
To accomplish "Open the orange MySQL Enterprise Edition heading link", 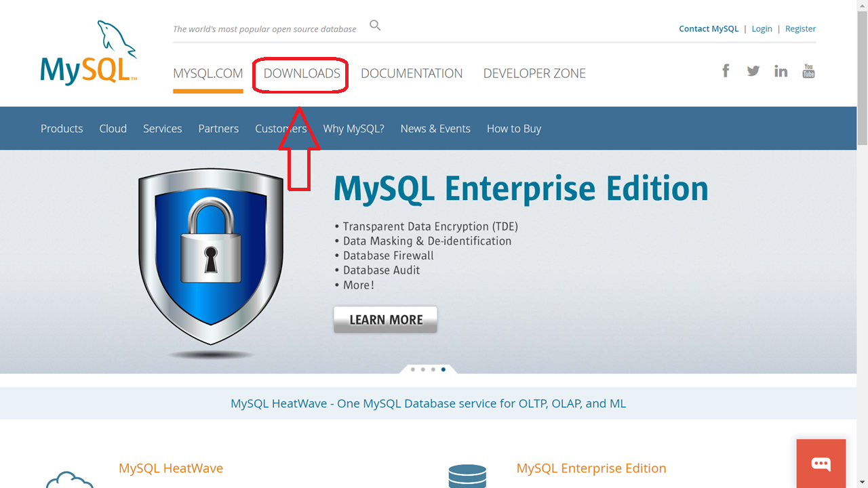I will [x=591, y=468].
